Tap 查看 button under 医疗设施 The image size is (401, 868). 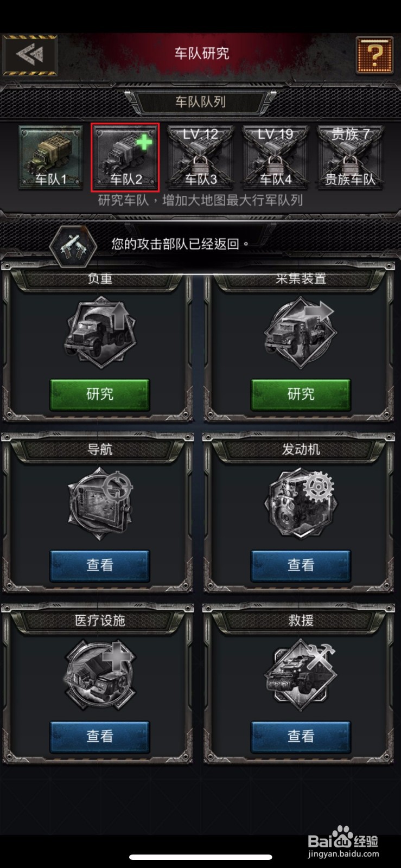point(100,737)
